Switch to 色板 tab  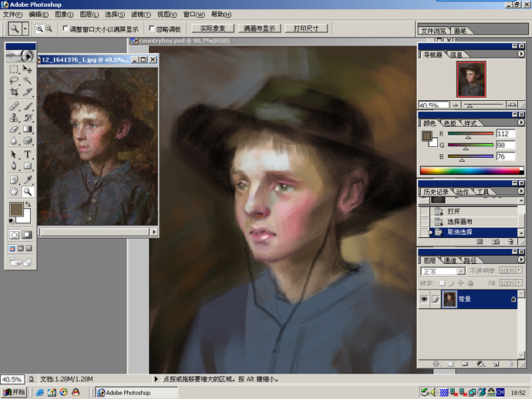click(450, 123)
